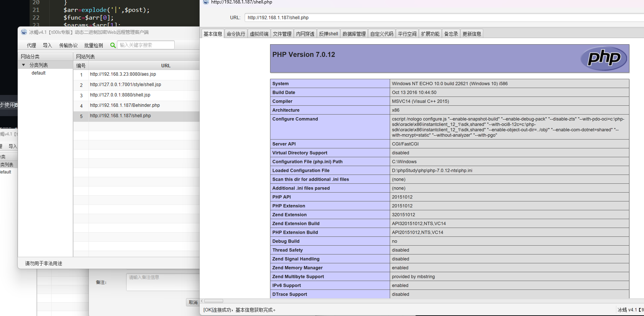Click the 备注 notes text area
Screen dimensions: 644x316
pos(163,282)
